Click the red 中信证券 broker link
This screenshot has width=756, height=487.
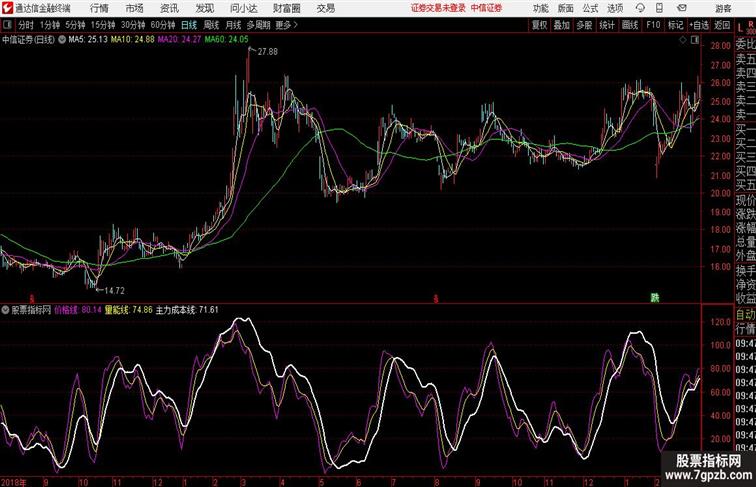(486, 8)
